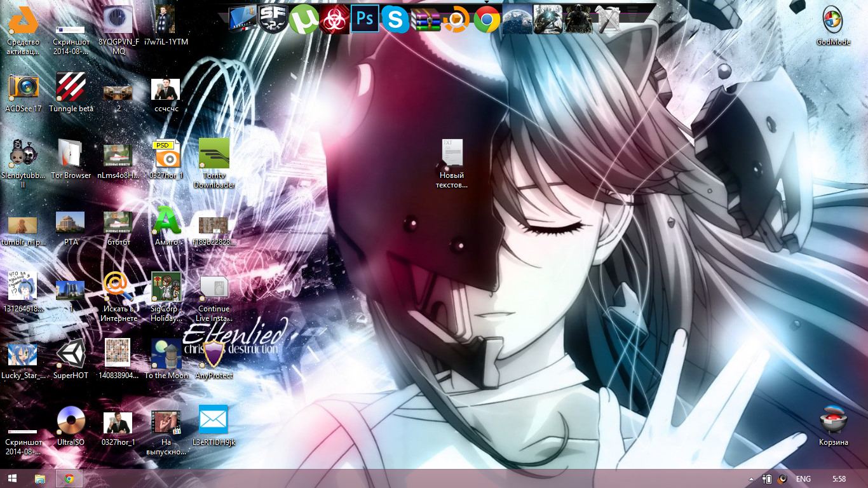This screenshot has height=488, width=868.
Task: Open File Explorer from the taskbar
Action: [40, 478]
